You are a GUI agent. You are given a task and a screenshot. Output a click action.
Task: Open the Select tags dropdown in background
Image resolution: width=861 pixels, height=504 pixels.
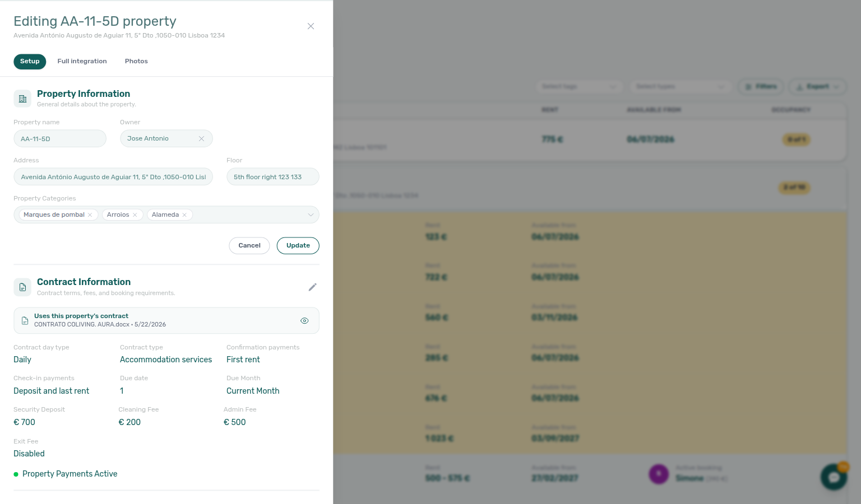coord(579,87)
